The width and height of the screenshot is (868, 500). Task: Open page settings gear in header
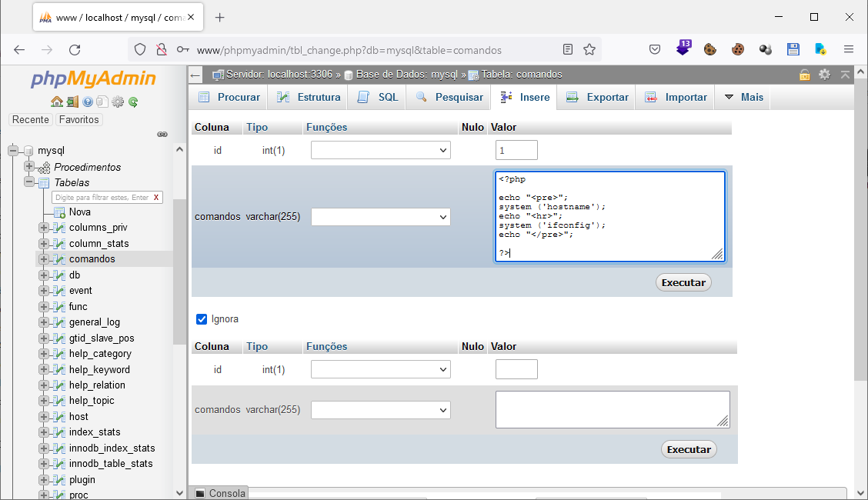tap(824, 74)
